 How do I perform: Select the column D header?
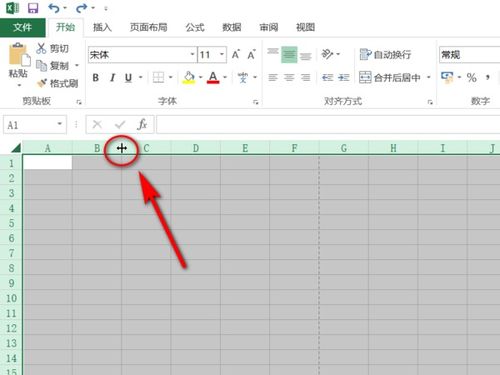point(196,148)
